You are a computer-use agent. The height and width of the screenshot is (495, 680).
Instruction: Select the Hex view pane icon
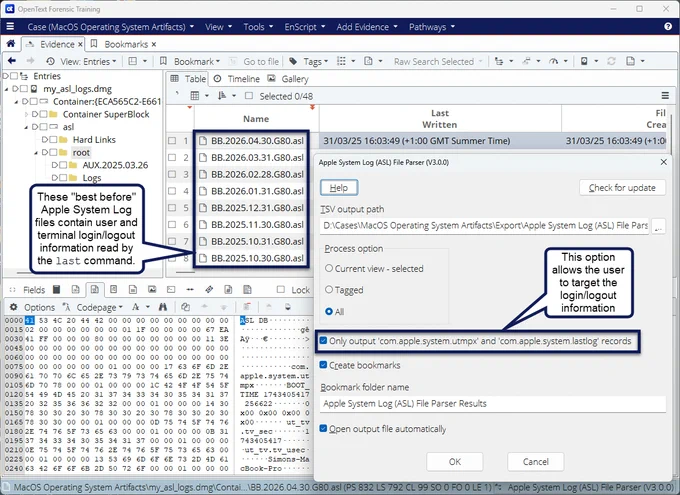tap(95, 289)
